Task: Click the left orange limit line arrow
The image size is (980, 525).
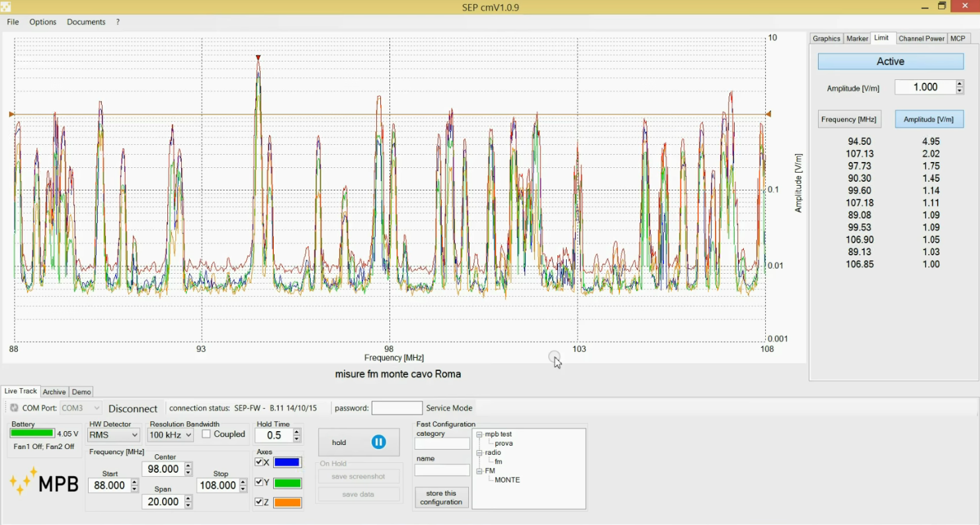Action: (12, 114)
